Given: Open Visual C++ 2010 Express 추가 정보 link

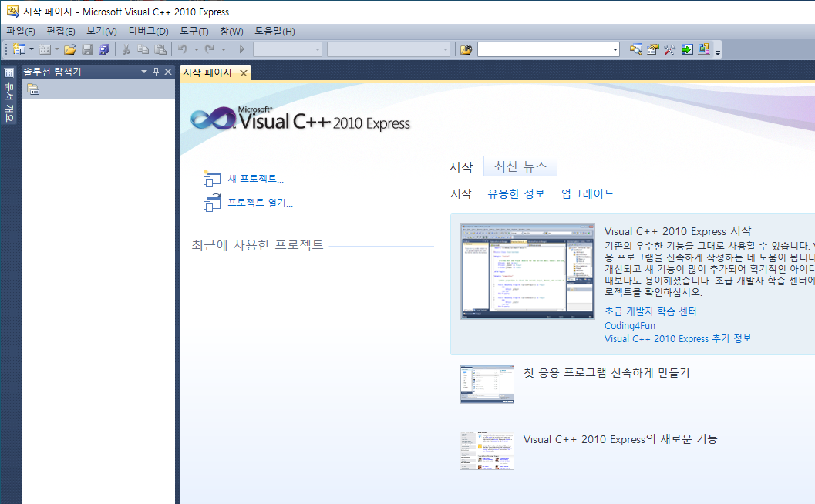Looking at the screenshot, I should (678, 339).
